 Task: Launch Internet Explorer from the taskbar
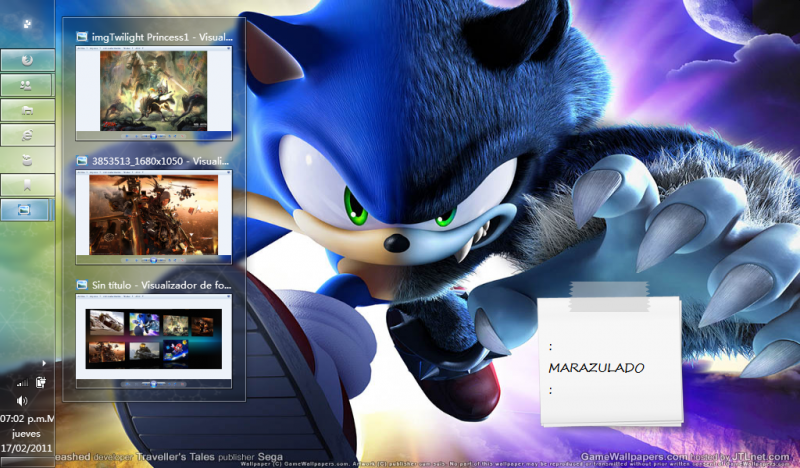[x=28, y=135]
